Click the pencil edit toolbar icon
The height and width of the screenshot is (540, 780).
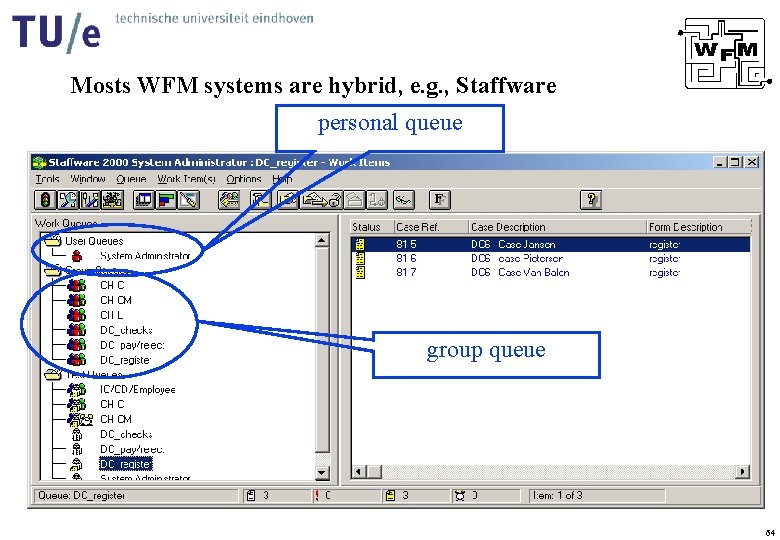[x=189, y=200]
